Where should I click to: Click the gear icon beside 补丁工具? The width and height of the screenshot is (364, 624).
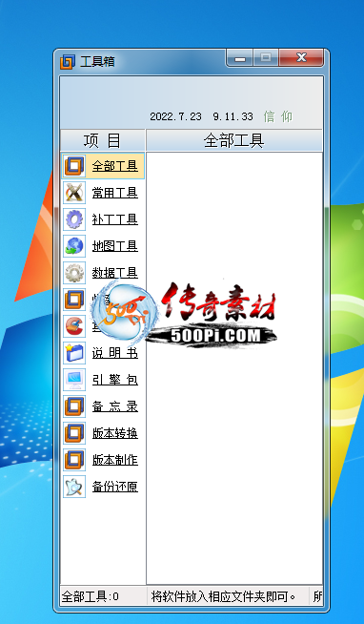tap(74, 219)
